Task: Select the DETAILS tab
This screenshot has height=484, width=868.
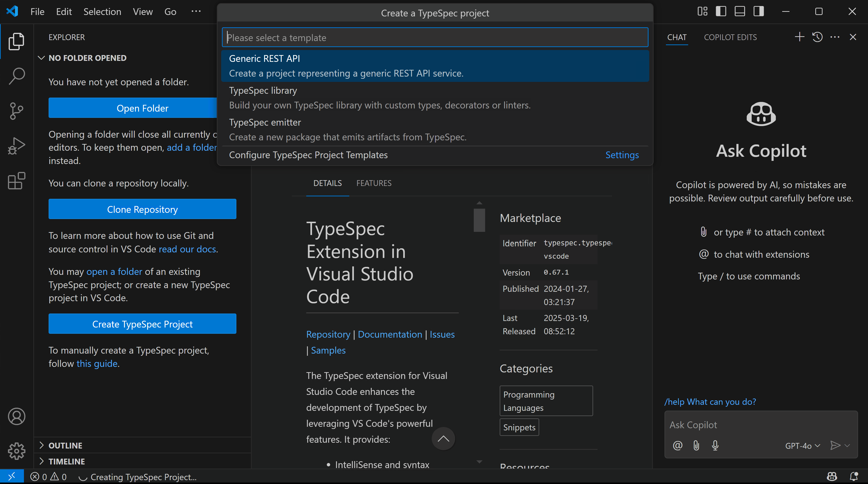Action: [x=327, y=183]
